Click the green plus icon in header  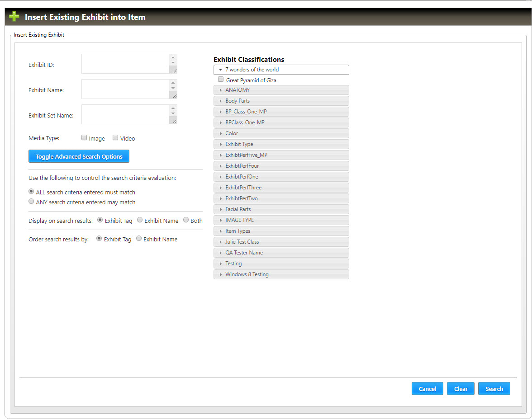click(x=14, y=17)
